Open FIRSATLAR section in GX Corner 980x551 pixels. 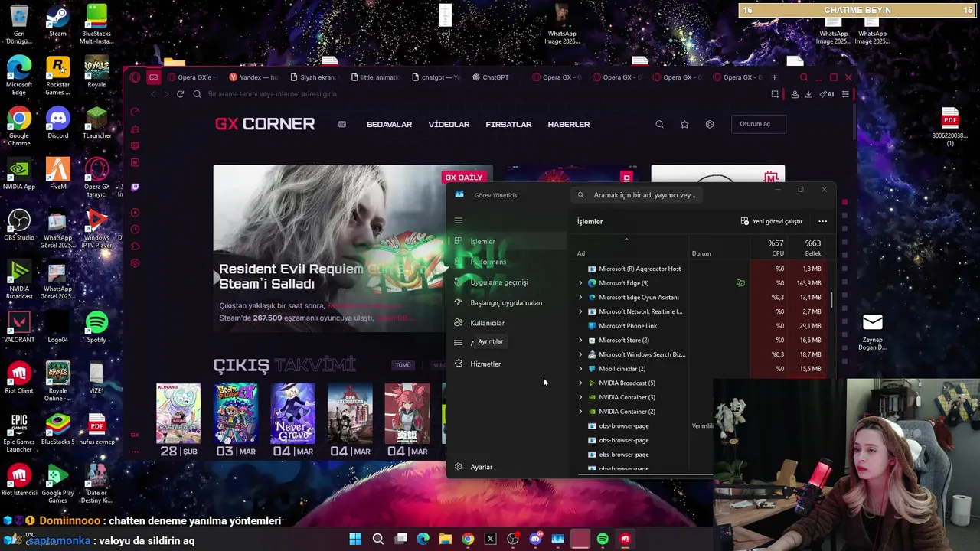[508, 124]
